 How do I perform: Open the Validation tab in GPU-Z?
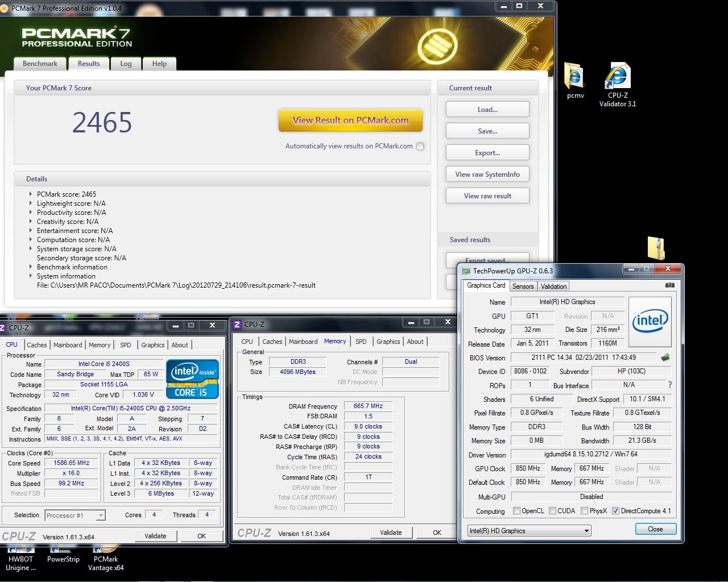[553, 286]
